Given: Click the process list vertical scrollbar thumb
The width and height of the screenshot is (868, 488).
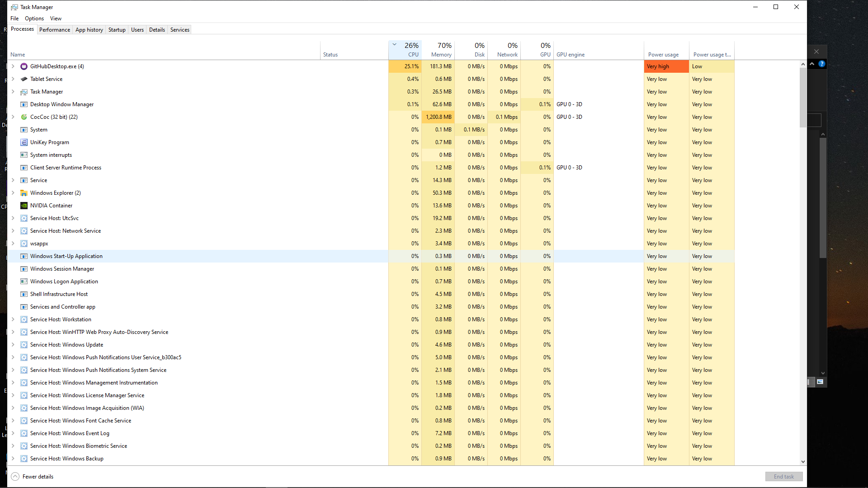Looking at the screenshot, I should click(x=803, y=98).
